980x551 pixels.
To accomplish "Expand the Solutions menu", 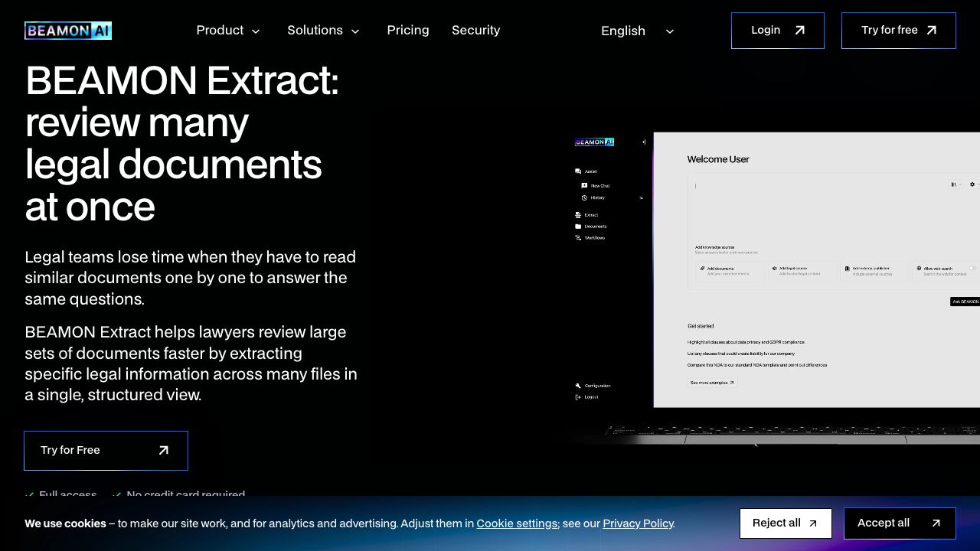I will (x=323, y=31).
